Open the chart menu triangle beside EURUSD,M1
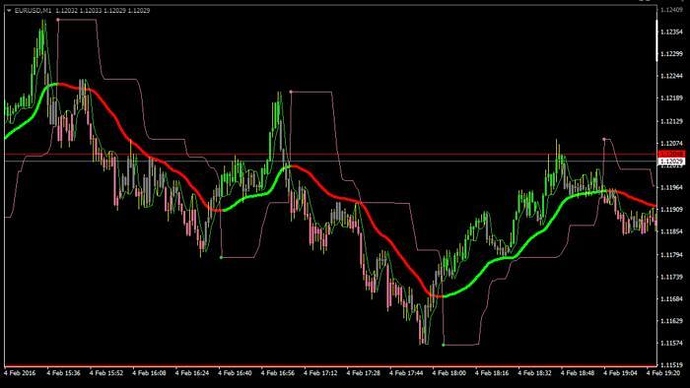Viewport: 690px width, 388px height. 8,10
